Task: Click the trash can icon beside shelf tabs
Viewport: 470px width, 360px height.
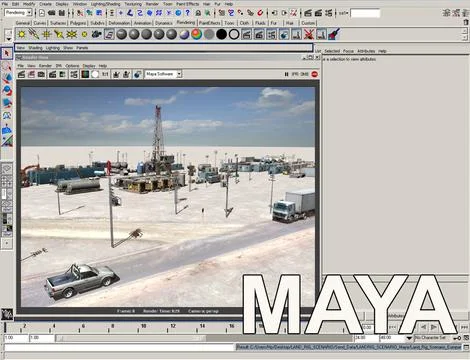Action: coord(466,22)
